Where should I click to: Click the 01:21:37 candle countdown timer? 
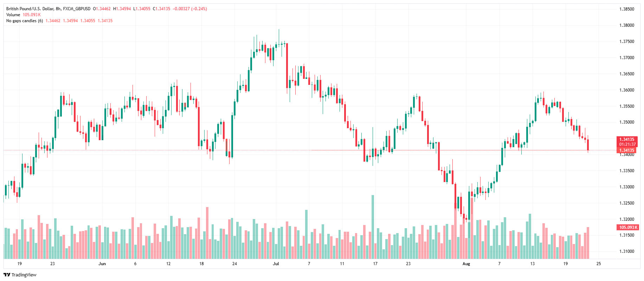coord(627,144)
